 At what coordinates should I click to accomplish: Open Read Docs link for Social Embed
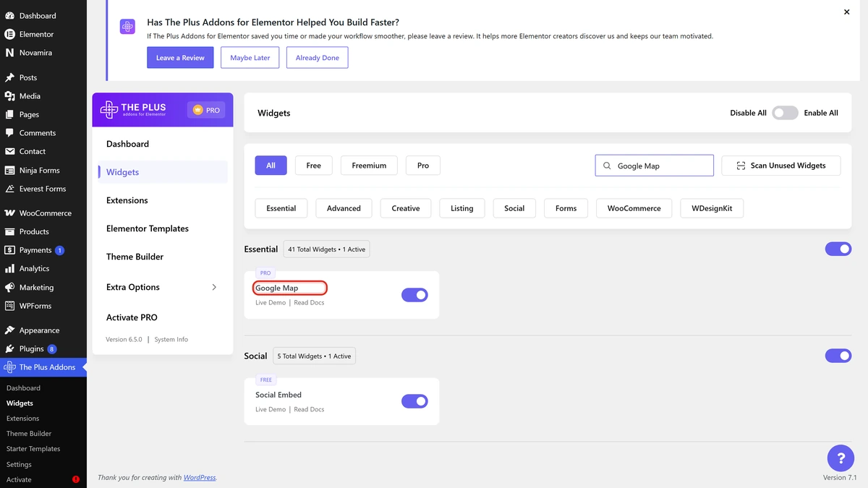coord(309,410)
